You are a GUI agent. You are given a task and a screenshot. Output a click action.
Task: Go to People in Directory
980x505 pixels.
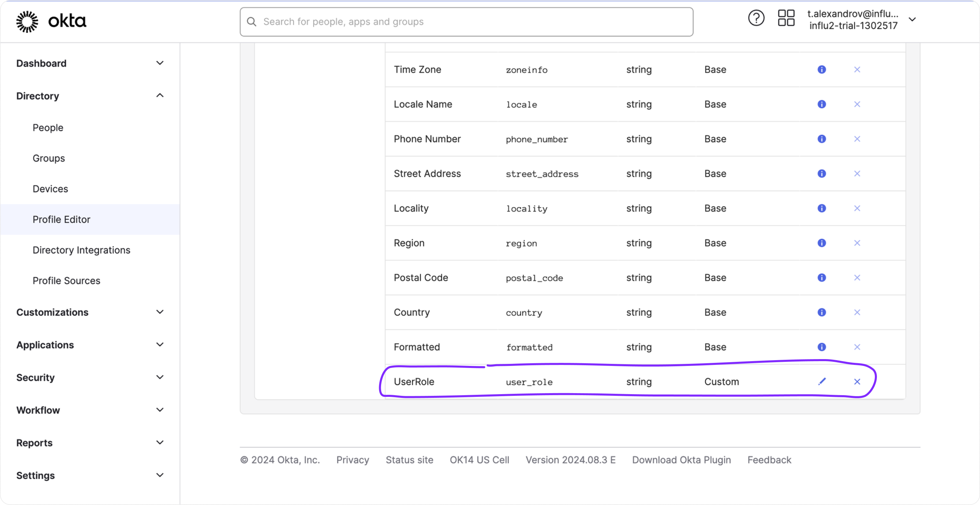48,128
